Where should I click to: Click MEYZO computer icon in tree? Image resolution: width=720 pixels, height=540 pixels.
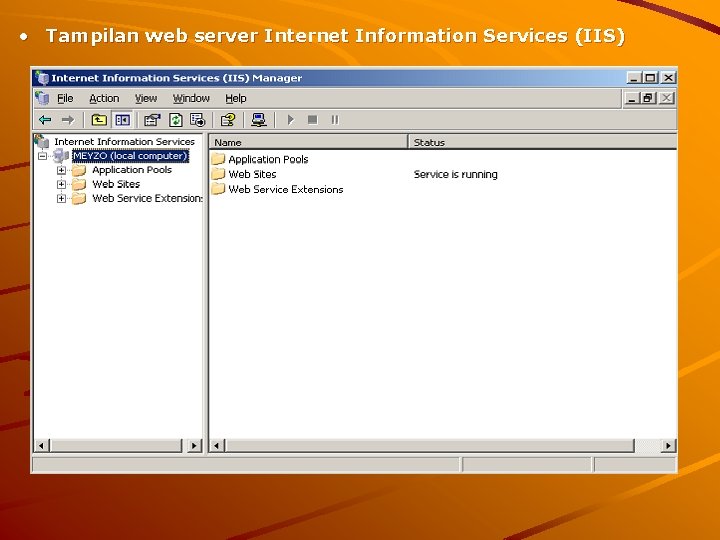[61, 156]
